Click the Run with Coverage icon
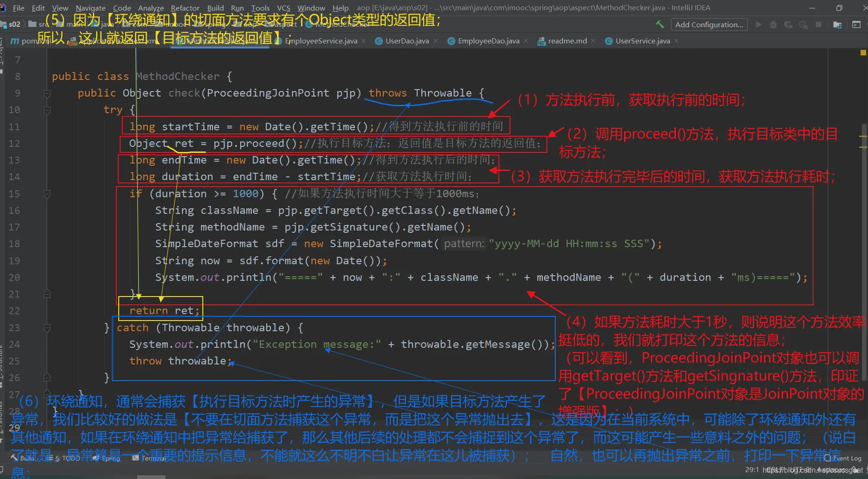 pos(789,24)
